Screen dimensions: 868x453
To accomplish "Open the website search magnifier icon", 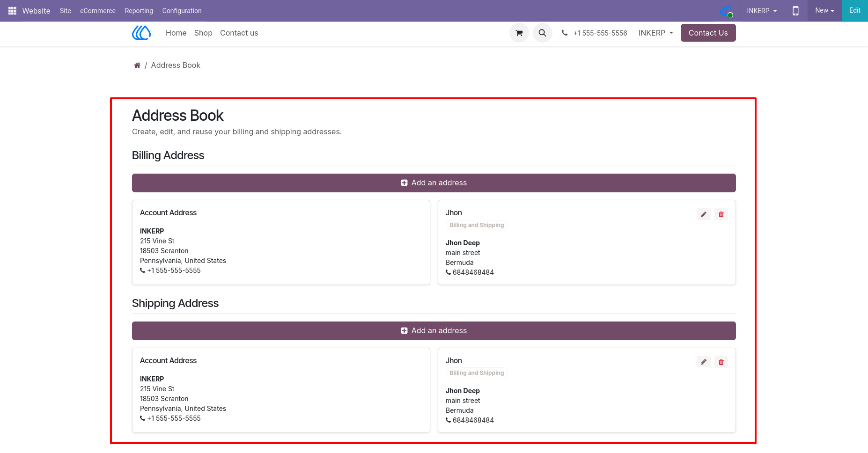I will (x=543, y=33).
